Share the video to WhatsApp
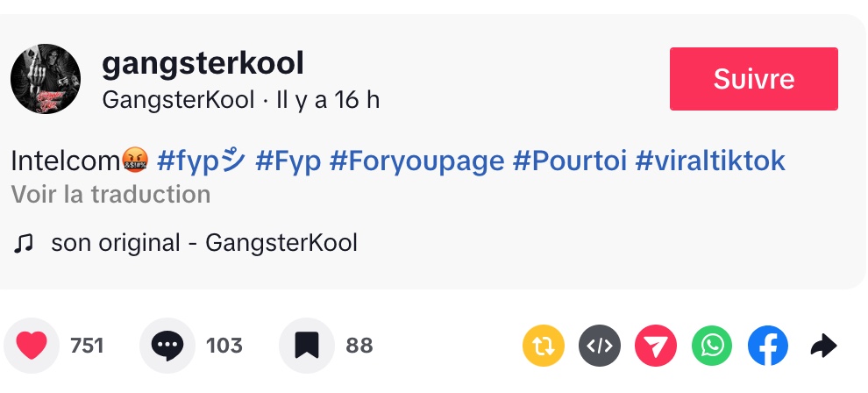This screenshot has width=868, height=393. point(712,347)
